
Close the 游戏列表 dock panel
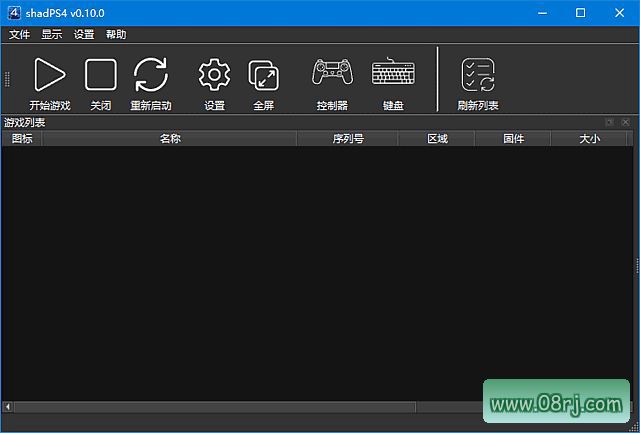click(x=625, y=123)
